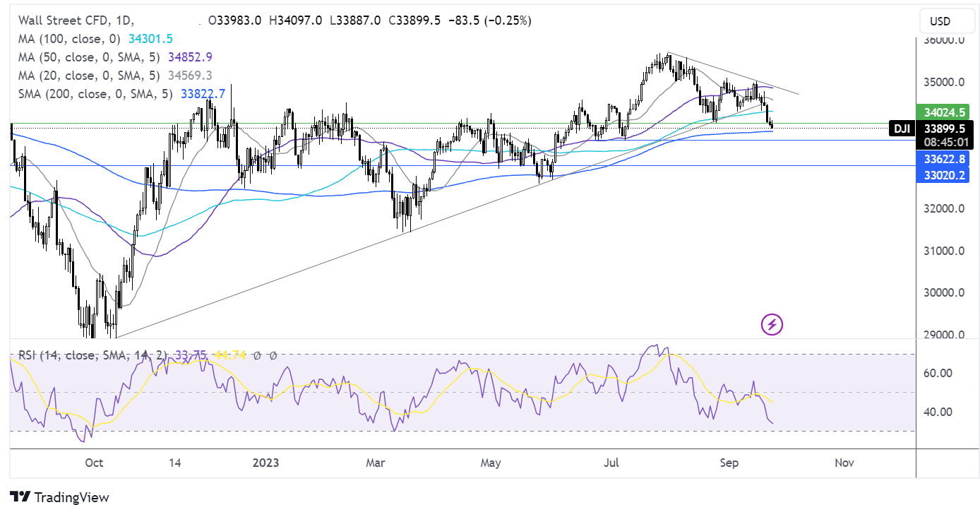The image size is (980, 517).
Task: Click the 33822.7 SMA 200 value
Action: tap(202, 93)
